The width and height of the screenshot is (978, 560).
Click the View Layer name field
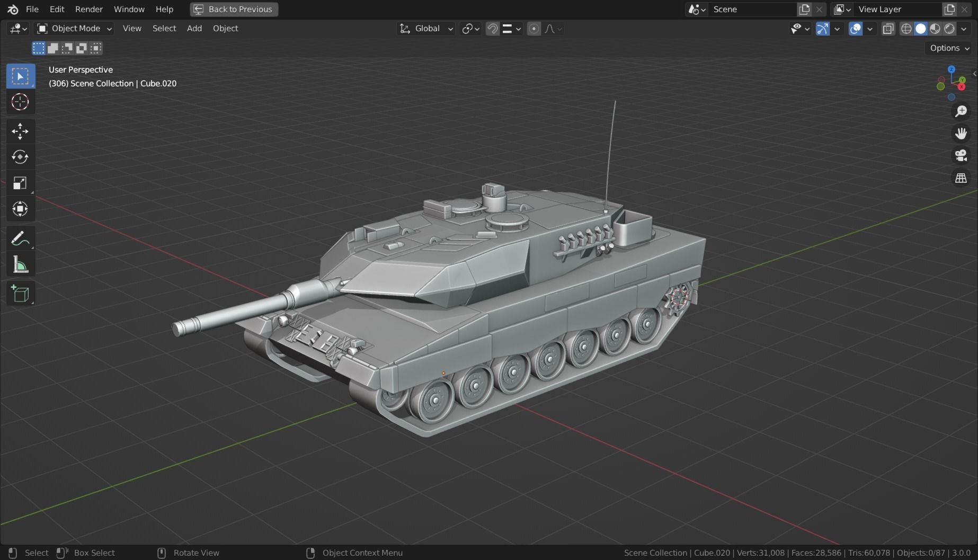(898, 9)
